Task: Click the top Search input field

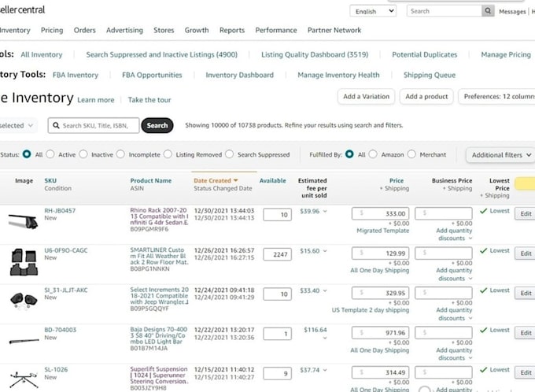Action: point(445,11)
